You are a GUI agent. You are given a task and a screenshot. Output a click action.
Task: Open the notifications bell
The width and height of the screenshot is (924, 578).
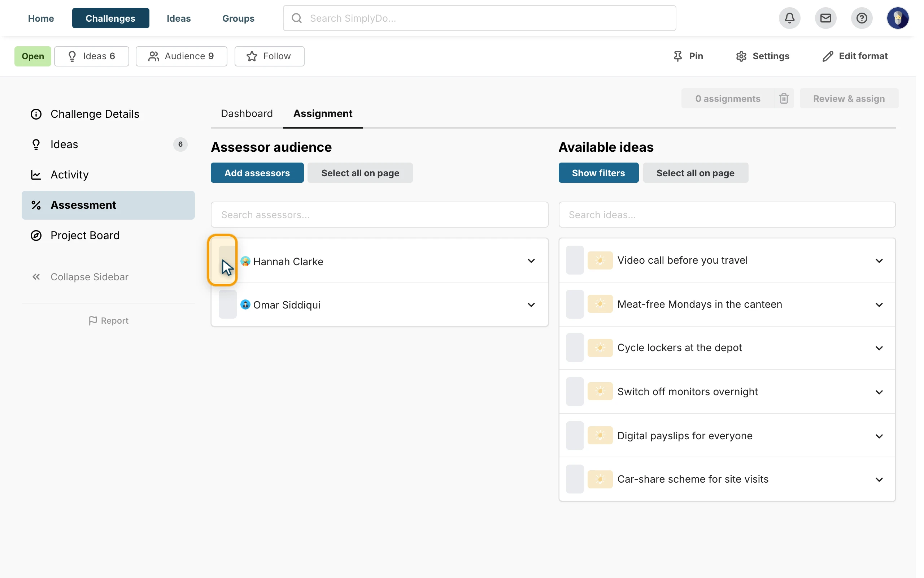(789, 18)
